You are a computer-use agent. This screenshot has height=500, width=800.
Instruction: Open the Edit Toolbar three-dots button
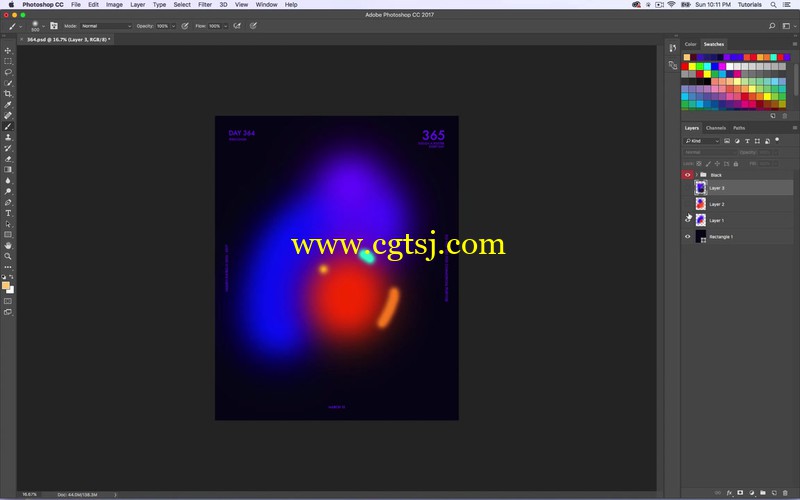[8, 267]
